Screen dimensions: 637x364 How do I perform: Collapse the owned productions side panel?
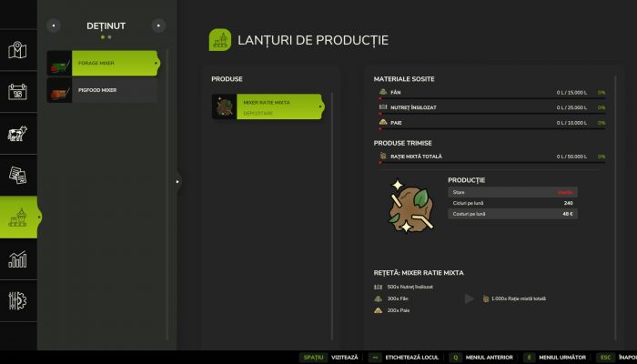coord(177,181)
